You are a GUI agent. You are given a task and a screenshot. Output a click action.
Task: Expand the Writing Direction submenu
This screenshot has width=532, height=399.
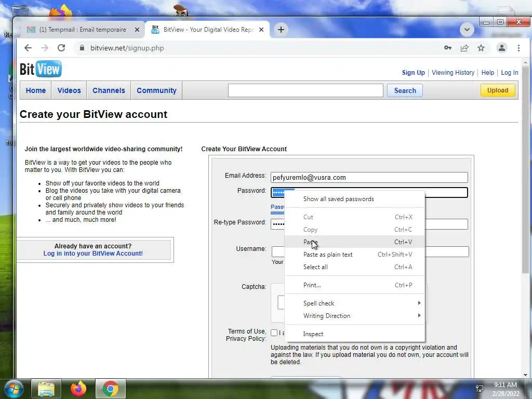pos(354,316)
